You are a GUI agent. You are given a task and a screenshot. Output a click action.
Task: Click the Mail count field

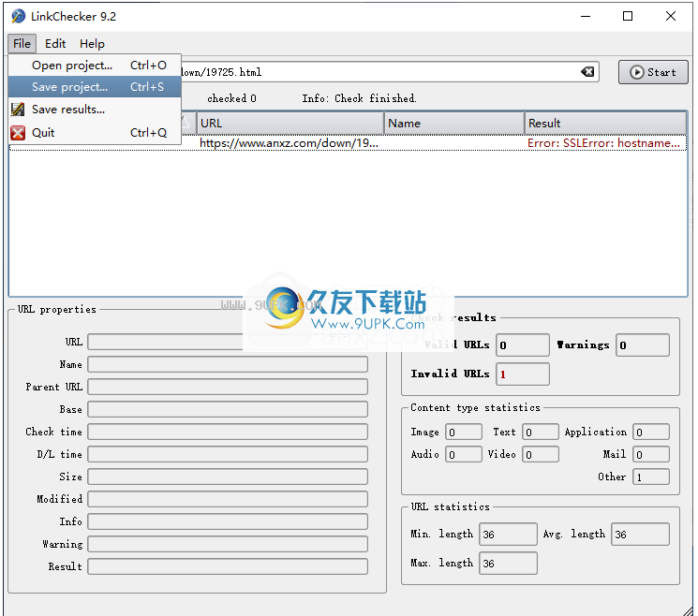coord(651,454)
